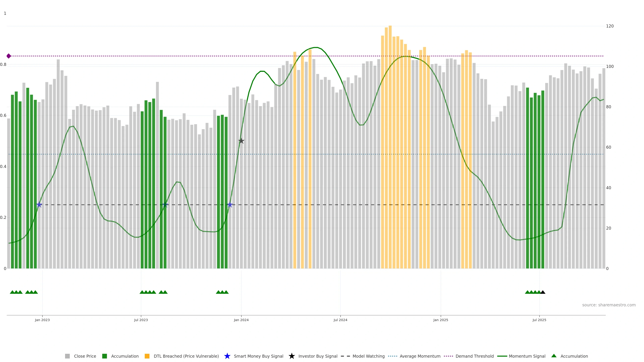Click the first blue star near Jan 2023
The height and width of the screenshot is (362, 644).
(x=39, y=205)
